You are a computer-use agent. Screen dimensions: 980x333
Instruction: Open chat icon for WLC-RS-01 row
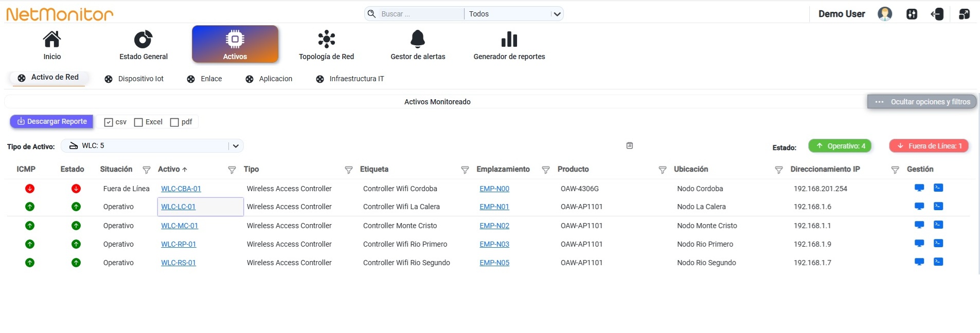point(919,262)
